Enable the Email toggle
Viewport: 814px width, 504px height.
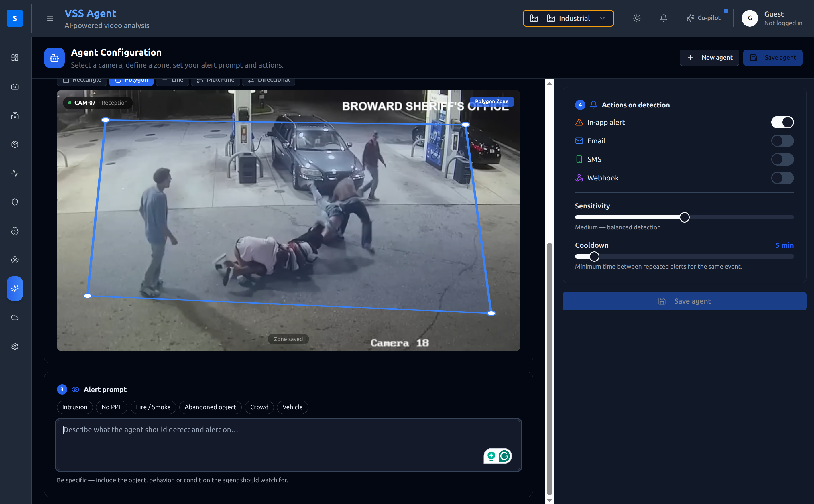pyautogui.click(x=782, y=141)
